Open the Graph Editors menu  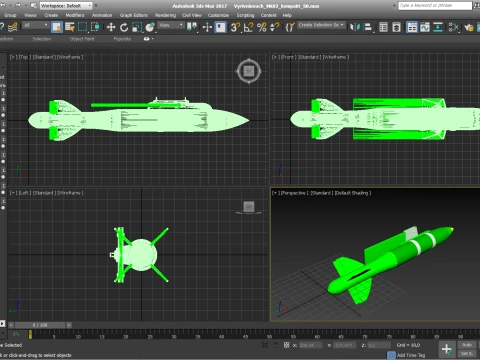(134, 15)
